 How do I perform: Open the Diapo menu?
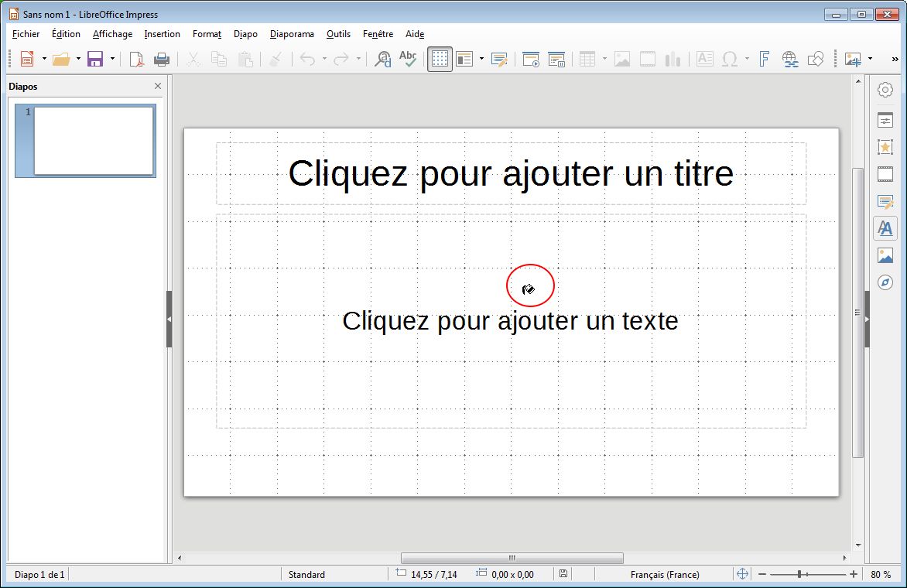[245, 34]
